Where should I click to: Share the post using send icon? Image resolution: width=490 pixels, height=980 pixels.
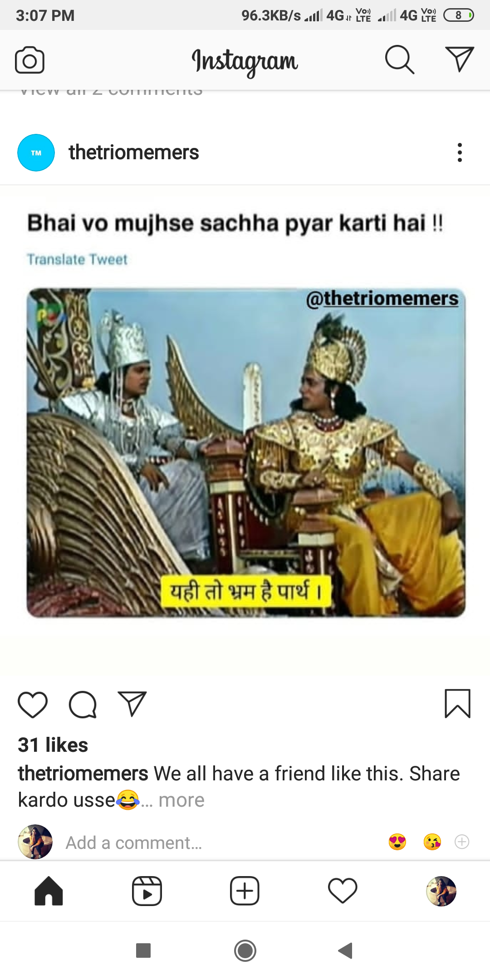click(x=132, y=704)
